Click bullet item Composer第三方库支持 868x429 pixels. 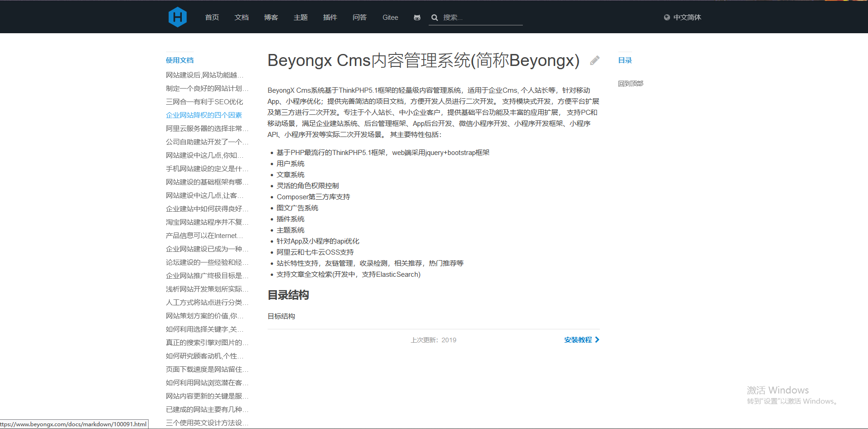tap(313, 197)
